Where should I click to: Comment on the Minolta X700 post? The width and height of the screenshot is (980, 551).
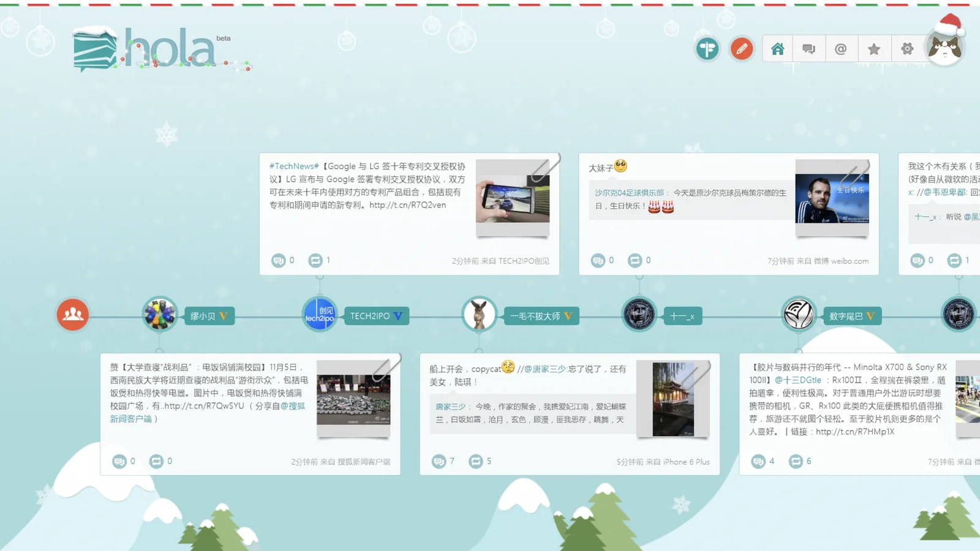click(x=758, y=462)
